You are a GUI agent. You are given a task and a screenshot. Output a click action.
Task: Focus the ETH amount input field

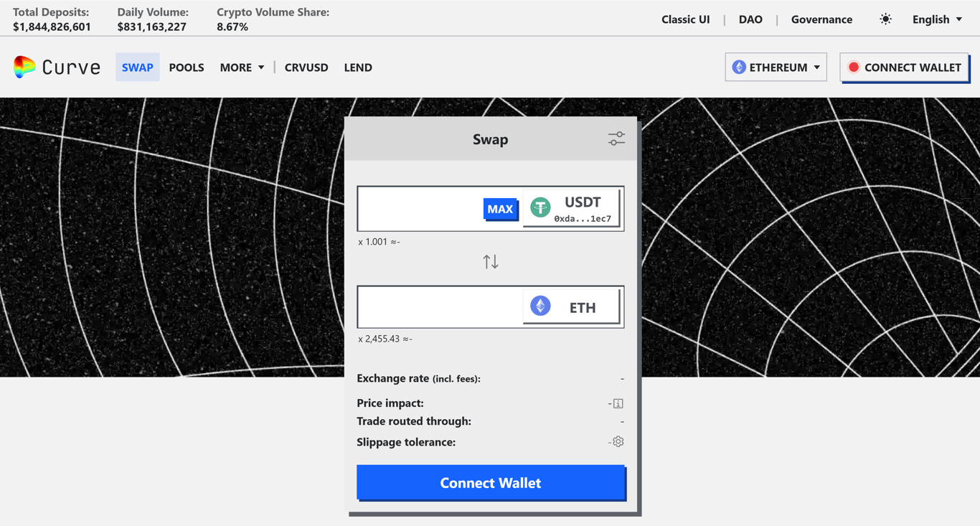coord(440,306)
